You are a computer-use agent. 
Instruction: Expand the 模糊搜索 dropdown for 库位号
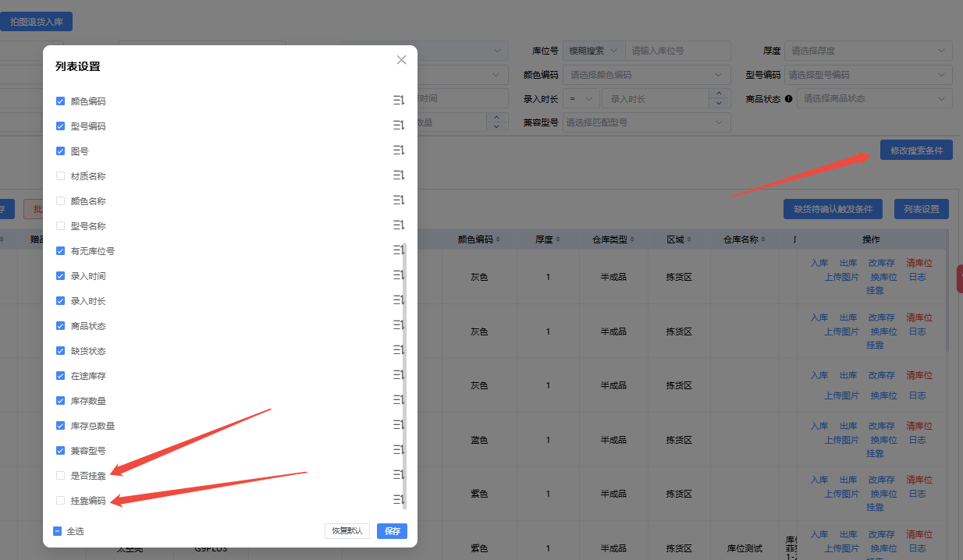pyautogui.click(x=594, y=51)
